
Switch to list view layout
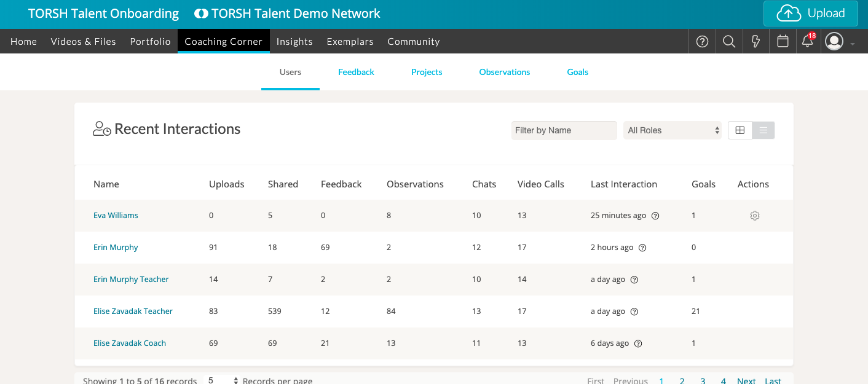tap(763, 130)
